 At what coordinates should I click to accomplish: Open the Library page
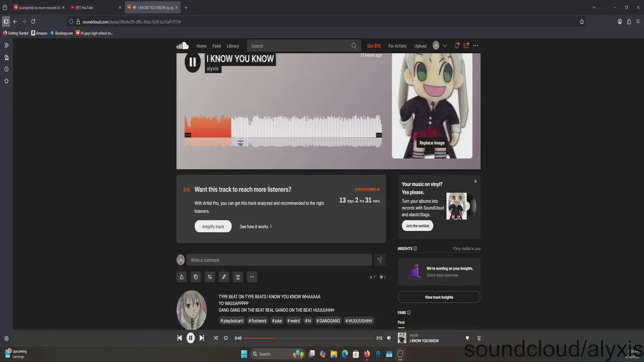tap(233, 46)
